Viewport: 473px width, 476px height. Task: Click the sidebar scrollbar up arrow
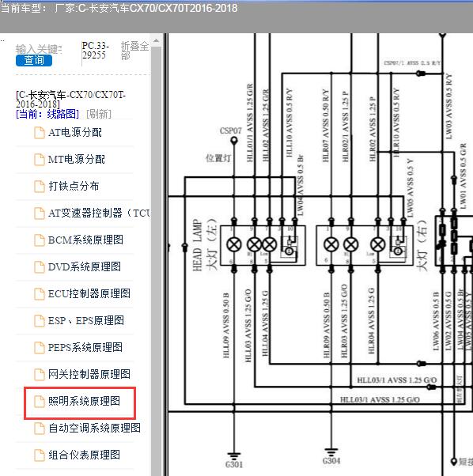pos(157,40)
